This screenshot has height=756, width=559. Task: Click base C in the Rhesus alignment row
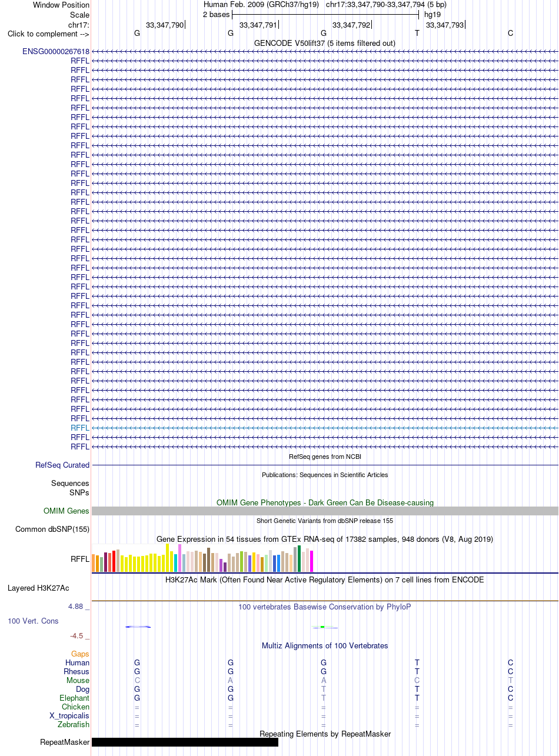510,671
